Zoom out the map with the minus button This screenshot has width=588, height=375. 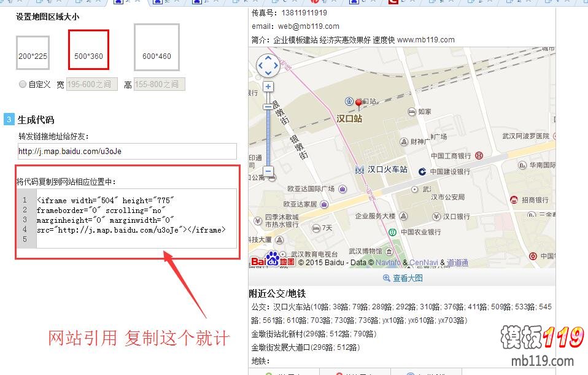coord(268,171)
